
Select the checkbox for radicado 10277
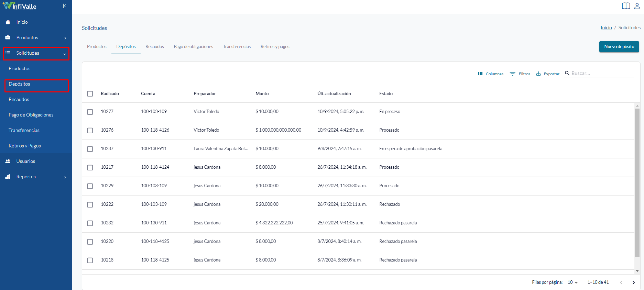pyautogui.click(x=90, y=112)
